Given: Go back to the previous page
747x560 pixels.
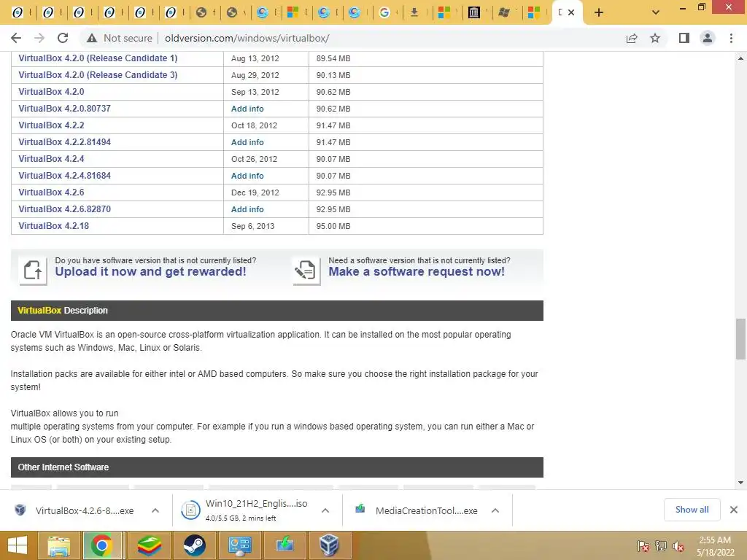Looking at the screenshot, I should (x=16, y=38).
